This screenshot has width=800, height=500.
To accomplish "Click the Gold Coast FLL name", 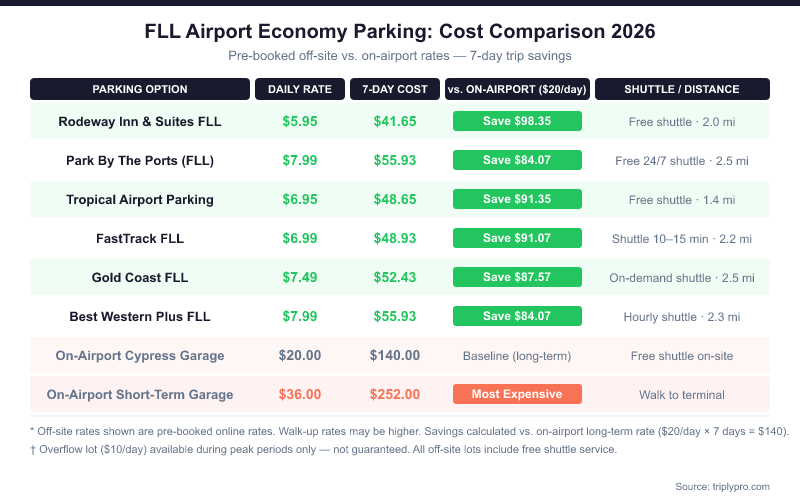I will click(x=140, y=277).
